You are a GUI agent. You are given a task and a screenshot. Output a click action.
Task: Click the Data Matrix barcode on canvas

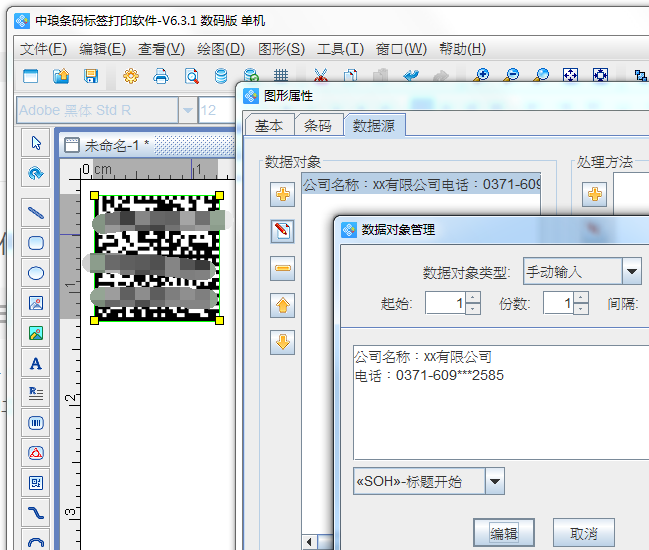[156, 258]
